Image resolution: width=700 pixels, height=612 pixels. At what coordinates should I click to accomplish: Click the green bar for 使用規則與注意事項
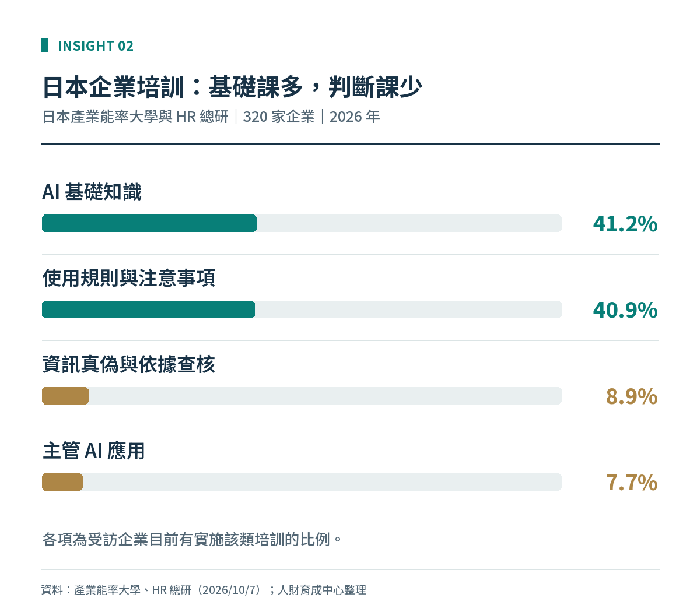point(148,309)
